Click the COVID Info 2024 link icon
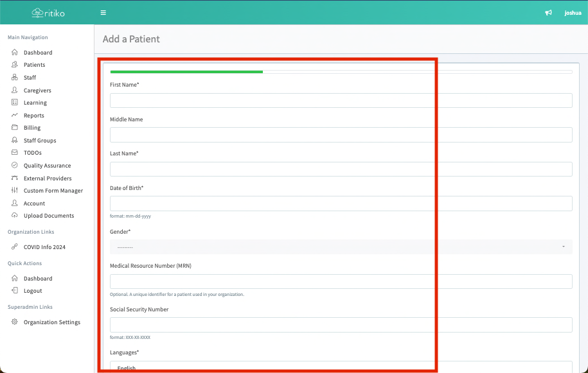 click(15, 247)
